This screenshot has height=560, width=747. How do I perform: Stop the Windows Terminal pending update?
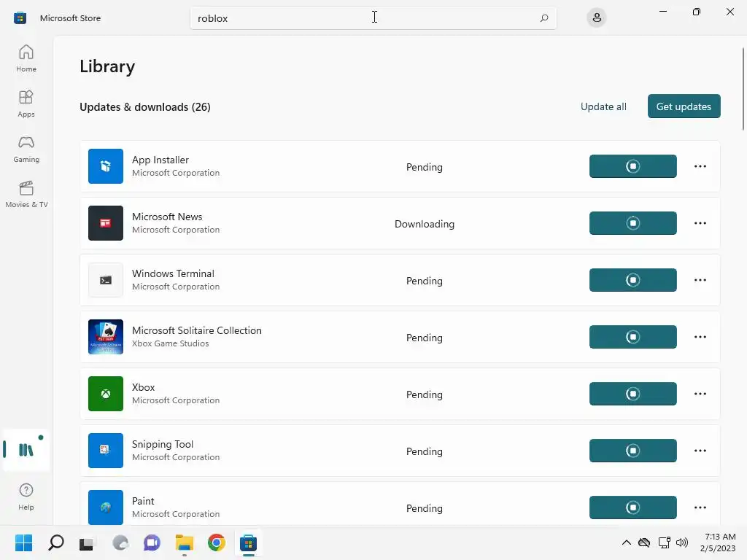coord(632,280)
